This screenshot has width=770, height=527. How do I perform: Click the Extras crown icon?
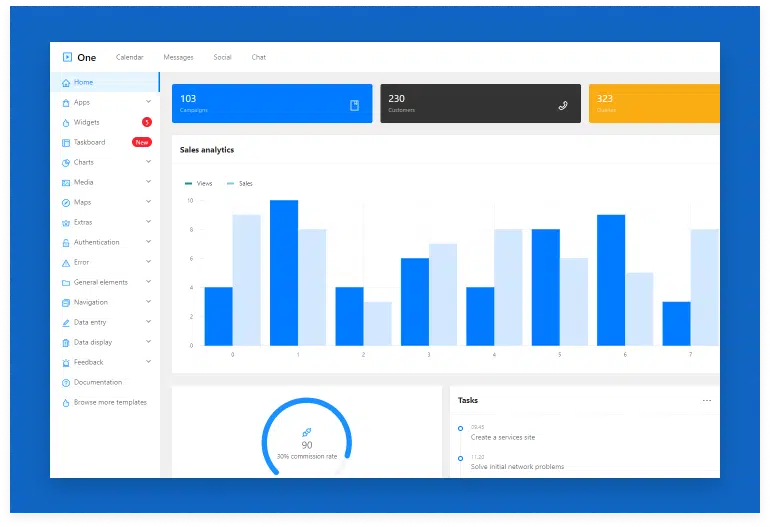click(66, 223)
